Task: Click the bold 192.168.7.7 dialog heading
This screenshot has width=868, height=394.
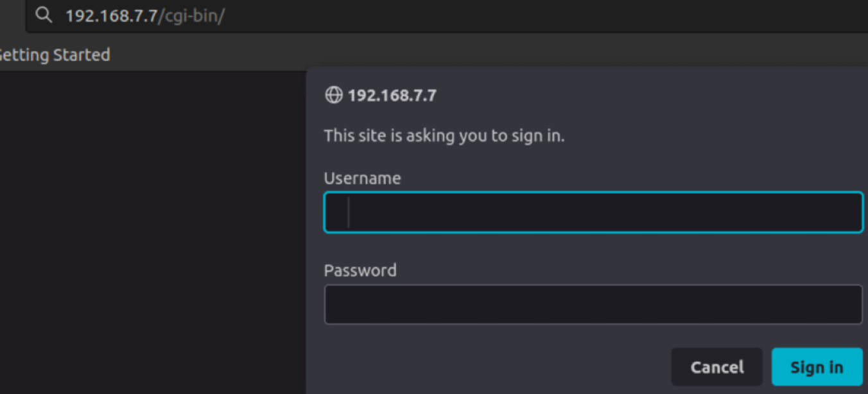Action: click(392, 96)
